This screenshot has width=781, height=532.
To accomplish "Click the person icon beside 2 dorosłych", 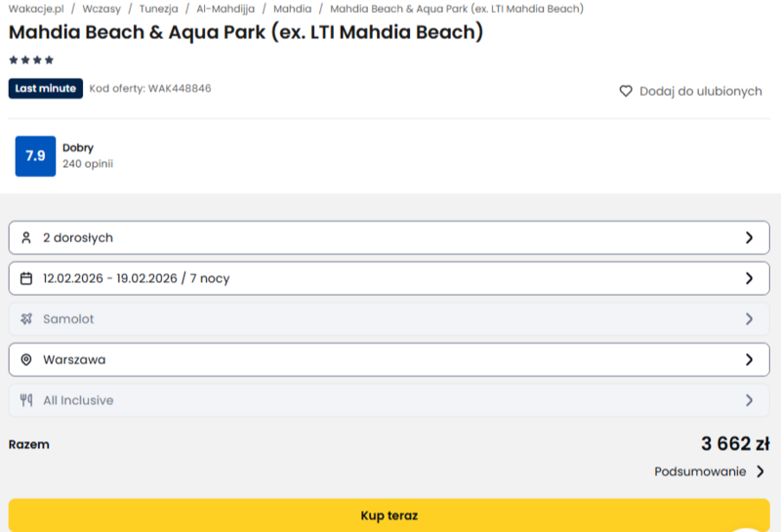I will pyautogui.click(x=26, y=237).
